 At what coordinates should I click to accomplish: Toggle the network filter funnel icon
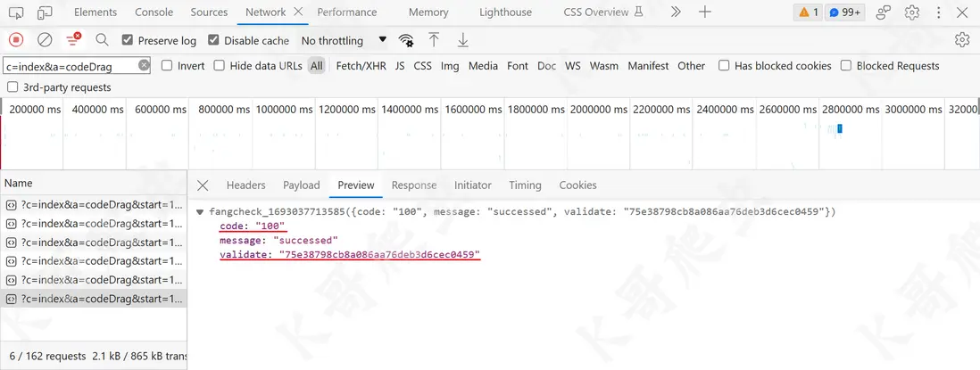coord(74,40)
